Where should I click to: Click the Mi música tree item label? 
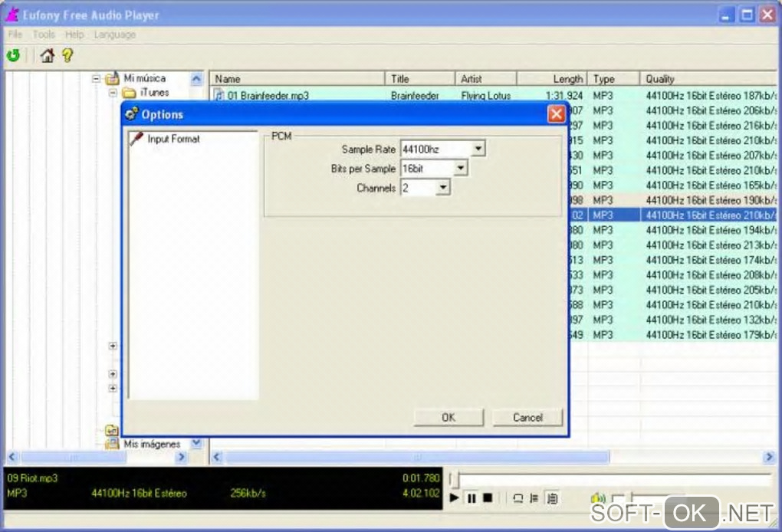145,78
